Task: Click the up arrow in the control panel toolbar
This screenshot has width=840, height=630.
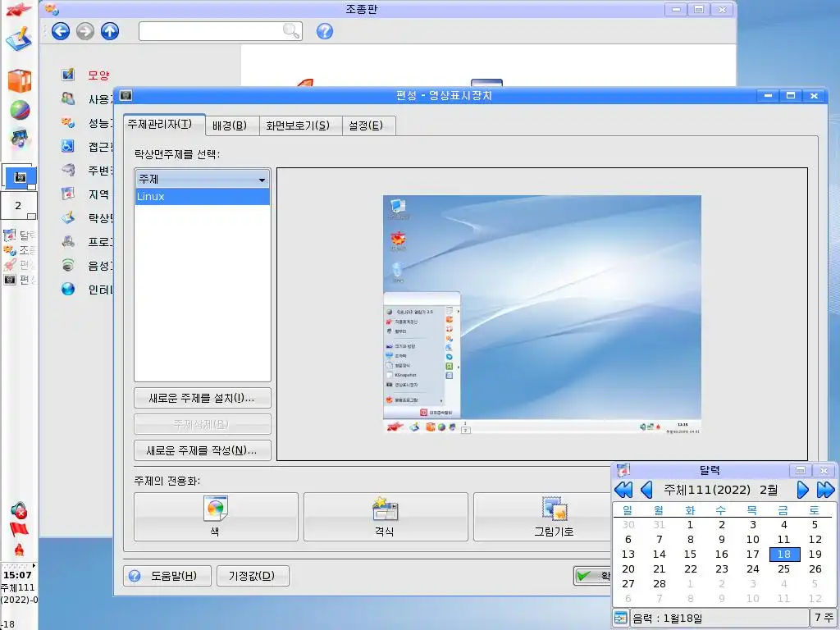Action: 110,31
